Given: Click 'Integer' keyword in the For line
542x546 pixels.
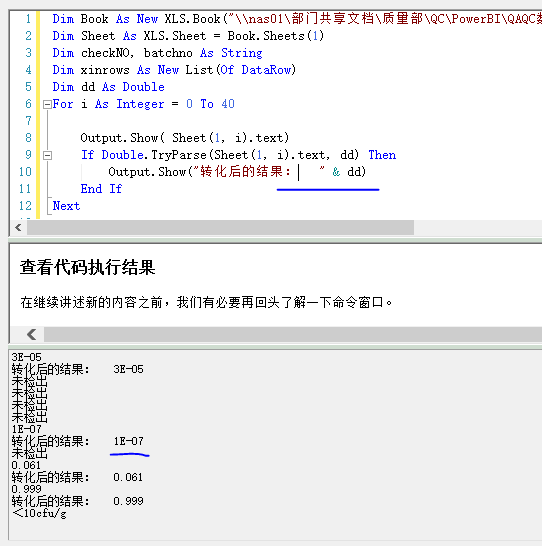Looking at the screenshot, I should pos(140,104).
